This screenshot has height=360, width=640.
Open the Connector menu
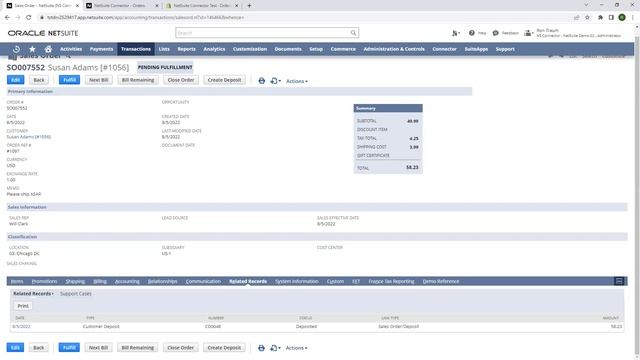[x=444, y=49]
